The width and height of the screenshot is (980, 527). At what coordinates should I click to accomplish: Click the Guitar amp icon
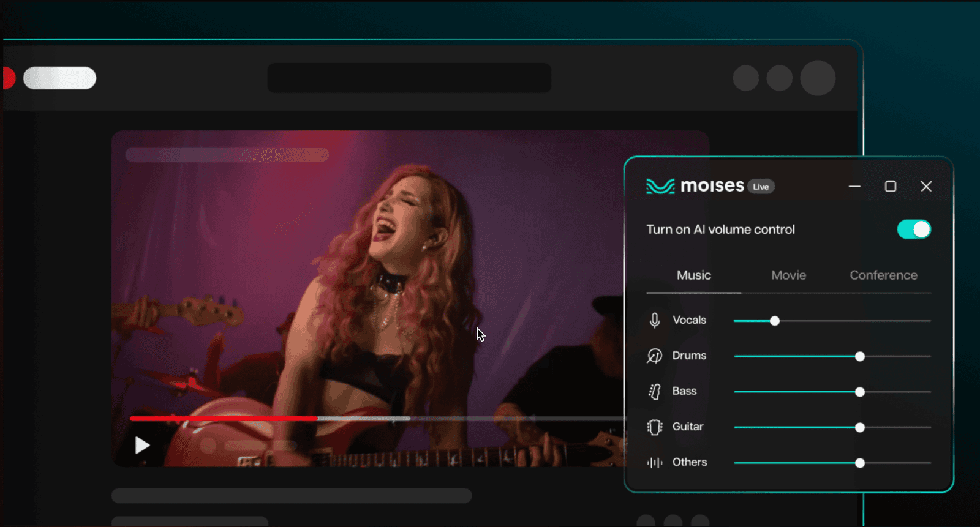coord(654,427)
